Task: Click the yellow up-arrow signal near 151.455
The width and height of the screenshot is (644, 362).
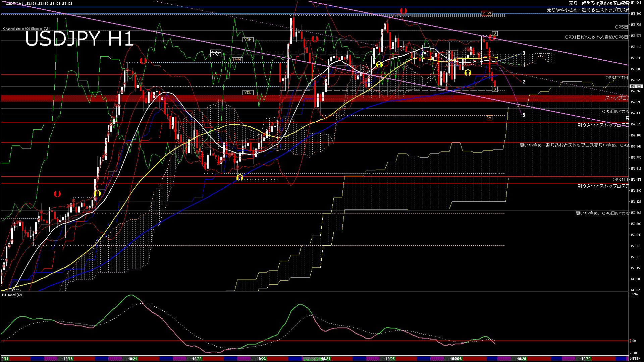Action: 239,178
